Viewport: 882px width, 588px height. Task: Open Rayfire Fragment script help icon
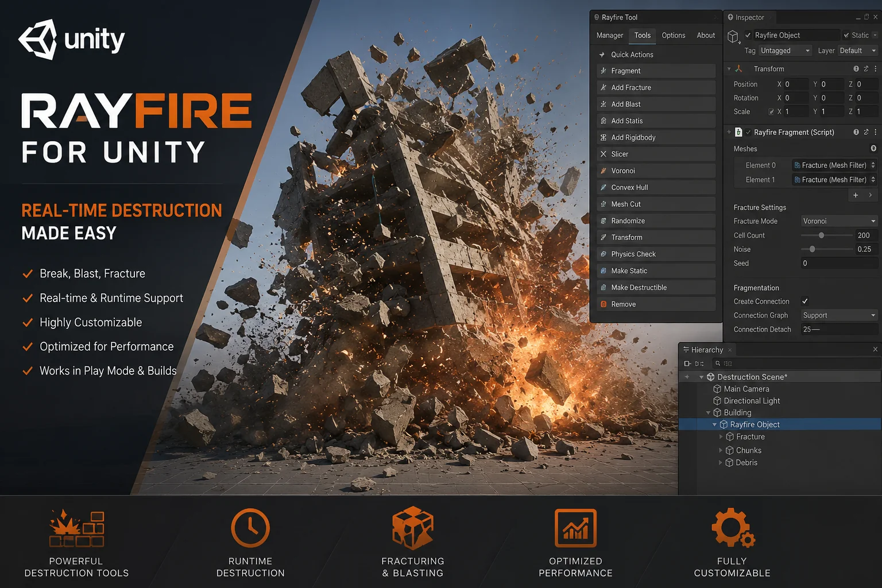point(856,132)
